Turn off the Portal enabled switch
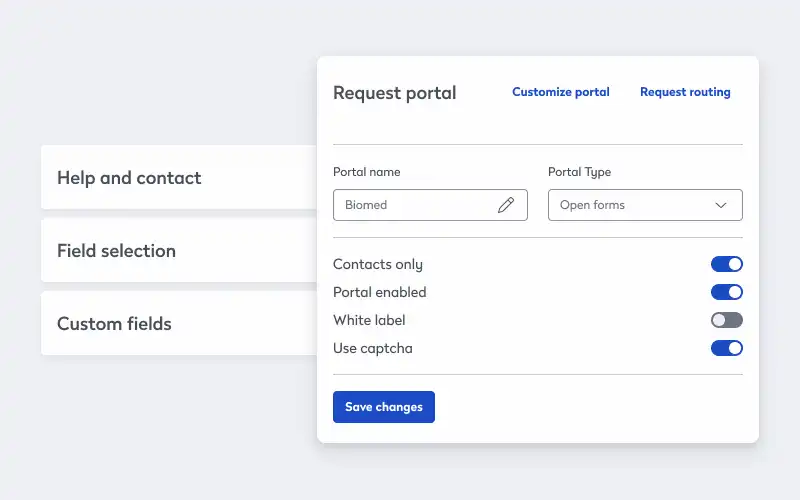Image resolution: width=800 pixels, height=500 pixels. click(x=727, y=292)
